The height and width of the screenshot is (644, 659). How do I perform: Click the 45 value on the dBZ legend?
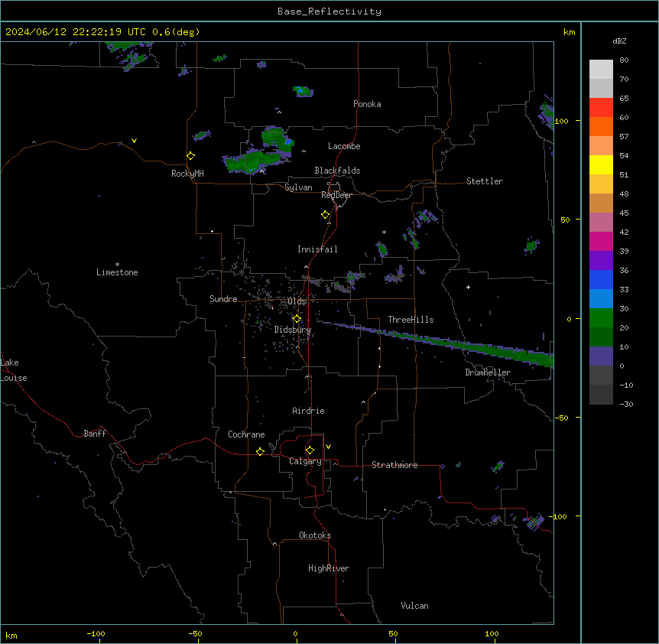pyautogui.click(x=624, y=213)
